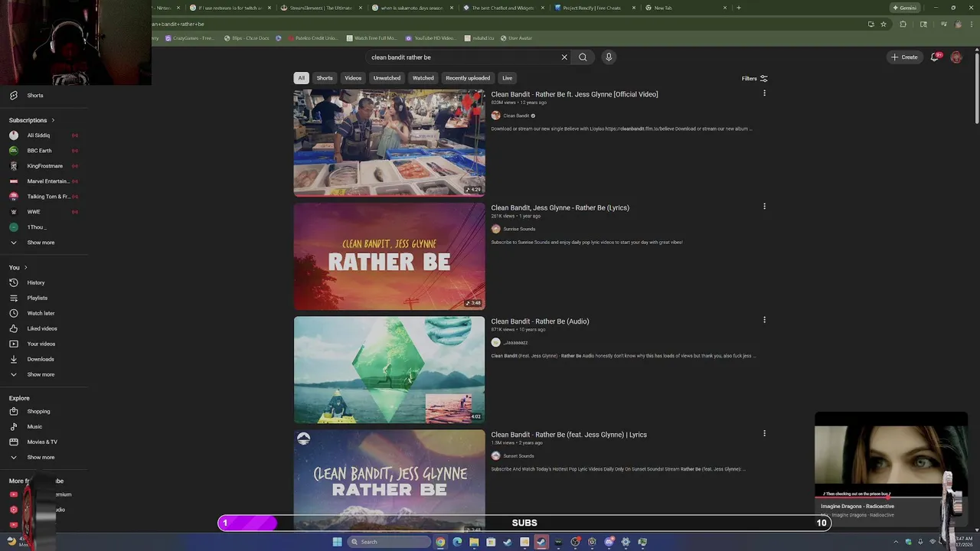Click inside the YouTube search input field

(463, 57)
